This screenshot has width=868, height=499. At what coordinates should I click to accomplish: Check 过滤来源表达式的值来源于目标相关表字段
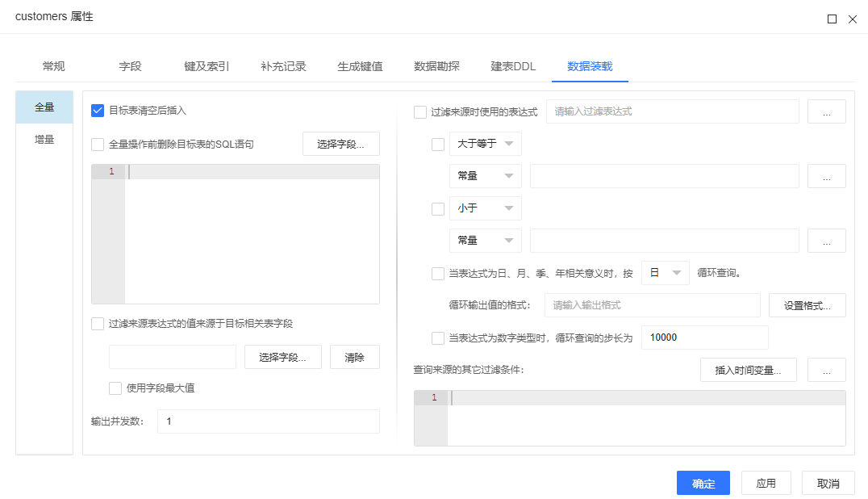click(98, 324)
